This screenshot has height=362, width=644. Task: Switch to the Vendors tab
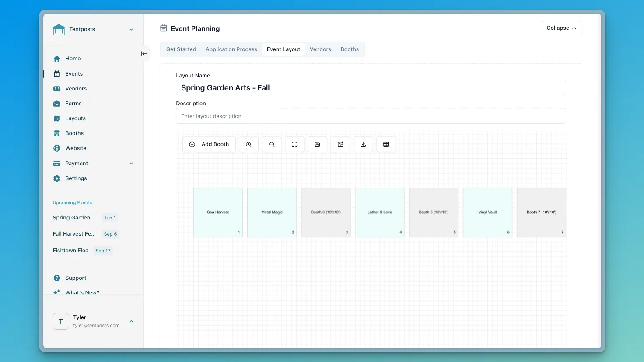320,49
